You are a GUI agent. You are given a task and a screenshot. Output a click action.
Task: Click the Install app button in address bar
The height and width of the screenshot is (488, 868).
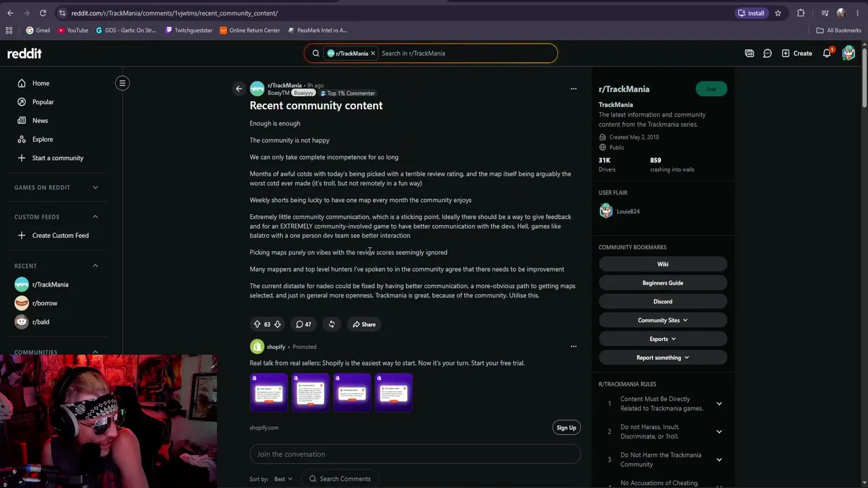[751, 13]
